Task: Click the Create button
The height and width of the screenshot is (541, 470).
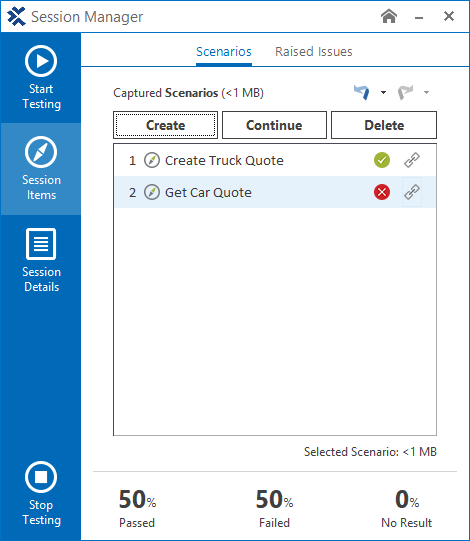Action: [x=165, y=125]
